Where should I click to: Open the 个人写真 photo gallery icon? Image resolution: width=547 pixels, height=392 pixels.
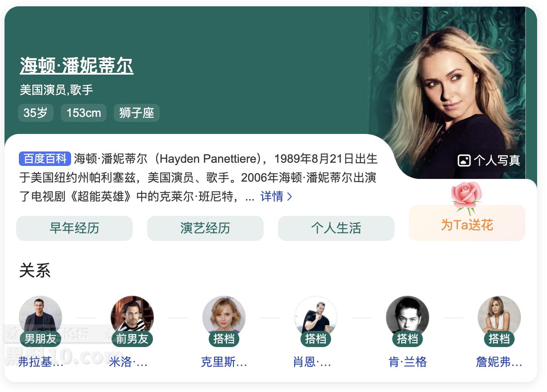pyautogui.click(x=464, y=160)
